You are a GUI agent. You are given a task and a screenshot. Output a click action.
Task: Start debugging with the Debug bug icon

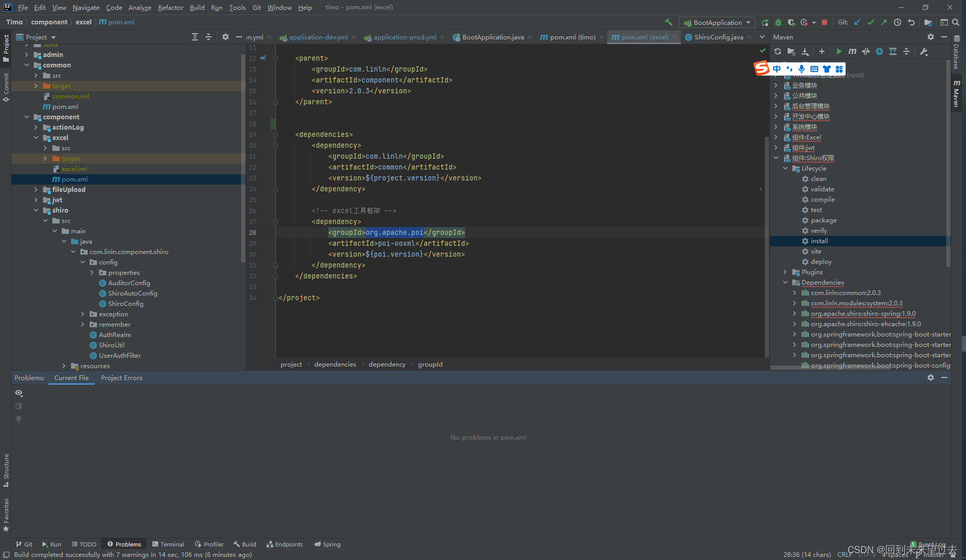[778, 22]
